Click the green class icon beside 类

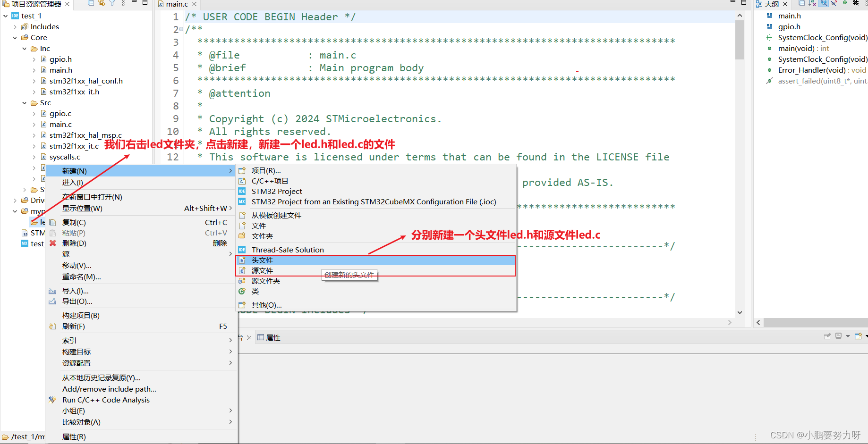pos(242,291)
